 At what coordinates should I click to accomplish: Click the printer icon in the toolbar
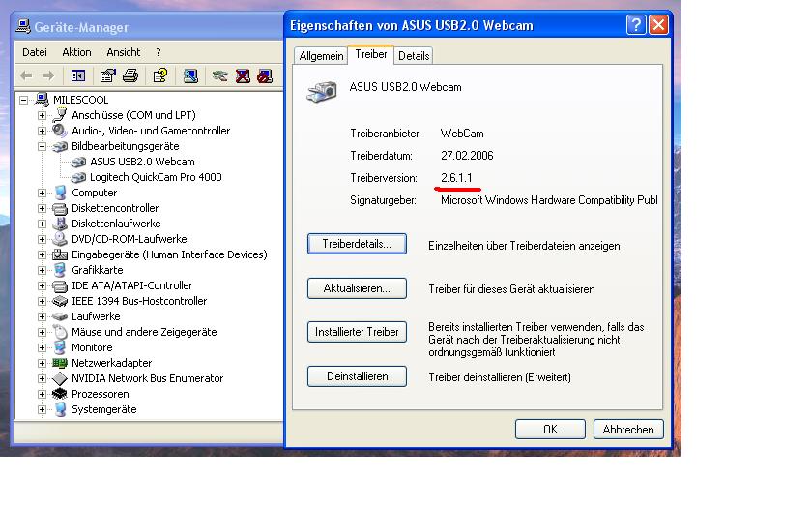coord(130,75)
